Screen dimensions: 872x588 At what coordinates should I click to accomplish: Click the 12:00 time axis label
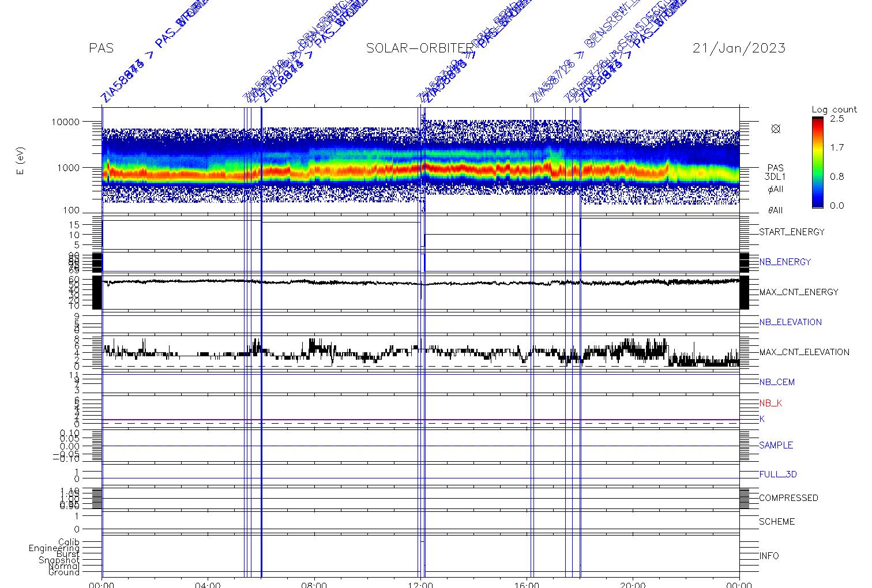[x=420, y=584]
